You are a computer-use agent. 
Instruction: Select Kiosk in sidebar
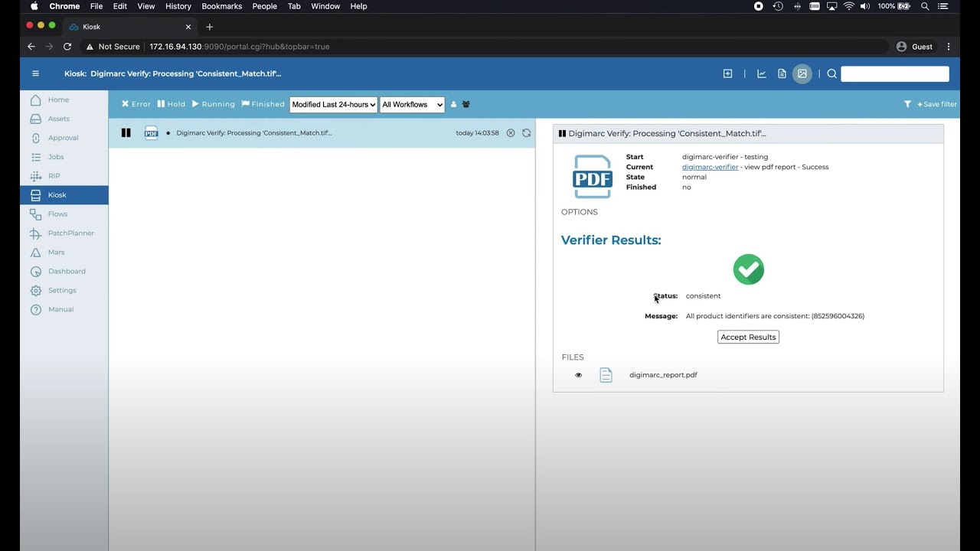point(64,195)
